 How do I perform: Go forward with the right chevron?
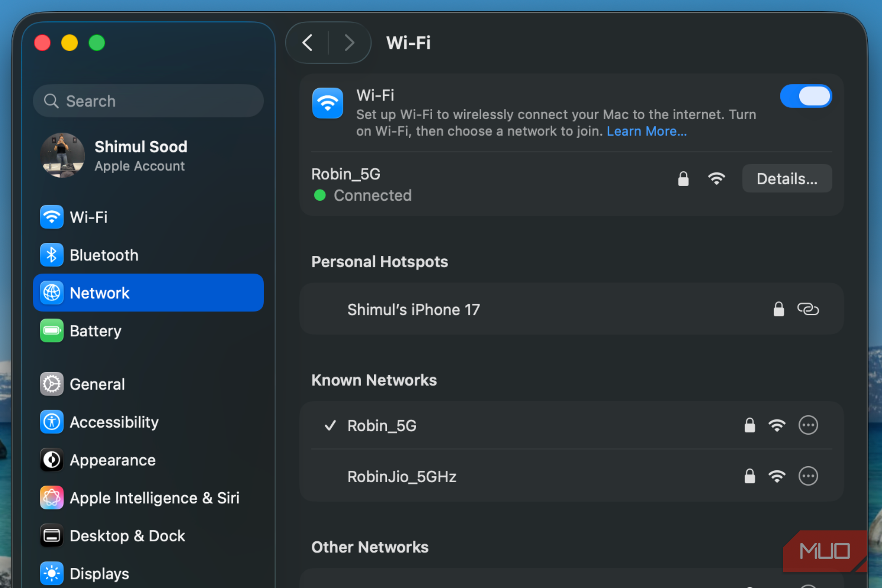[349, 43]
